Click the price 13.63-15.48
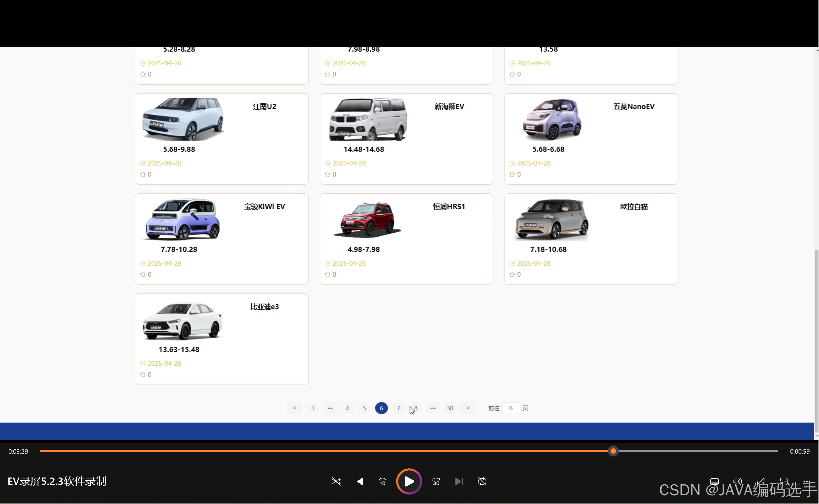 179,349
